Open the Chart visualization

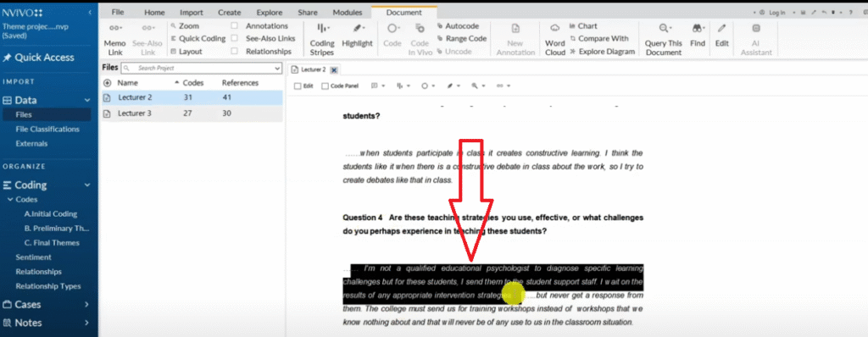pos(583,26)
